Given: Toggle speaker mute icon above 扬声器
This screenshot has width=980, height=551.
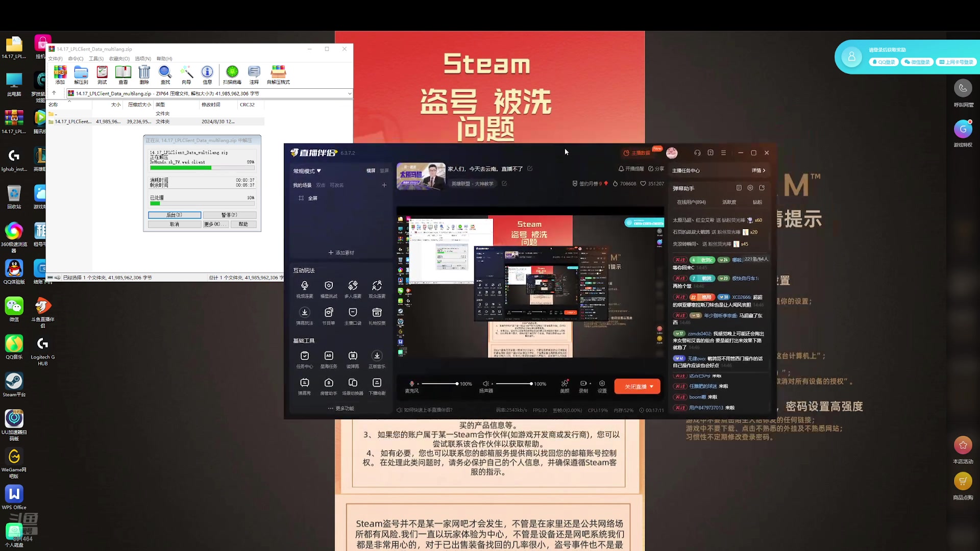Looking at the screenshot, I should pyautogui.click(x=485, y=384).
